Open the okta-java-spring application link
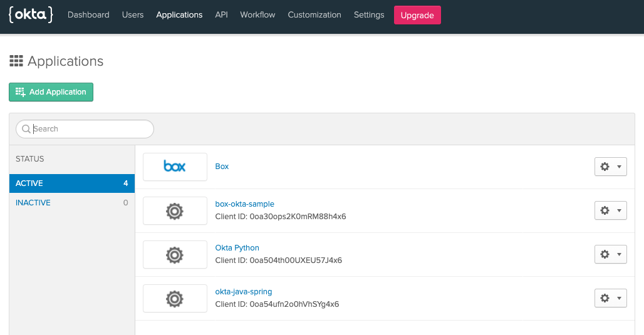 [x=244, y=292]
